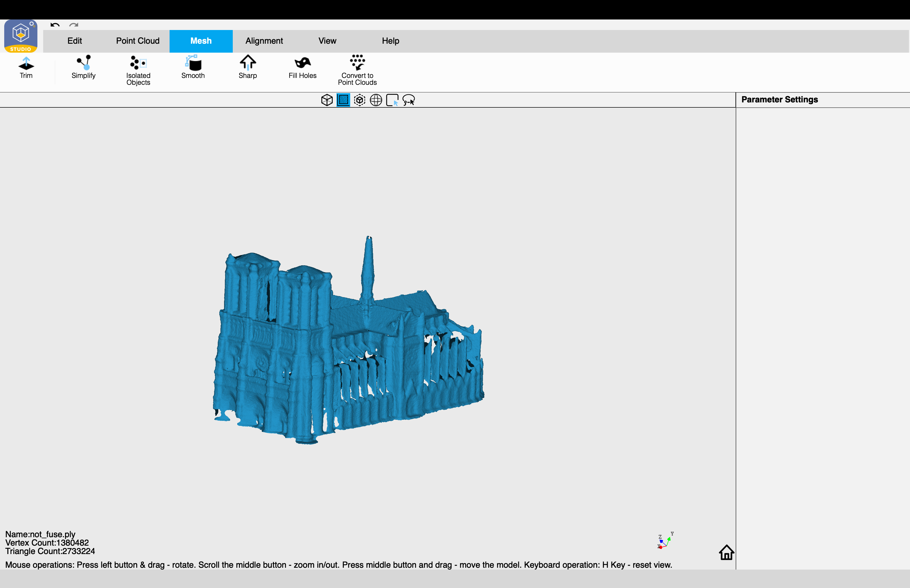This screenshot has height=588, width=910.
Task: Toggle the shaded surface display mode
Action: point(343,100)
